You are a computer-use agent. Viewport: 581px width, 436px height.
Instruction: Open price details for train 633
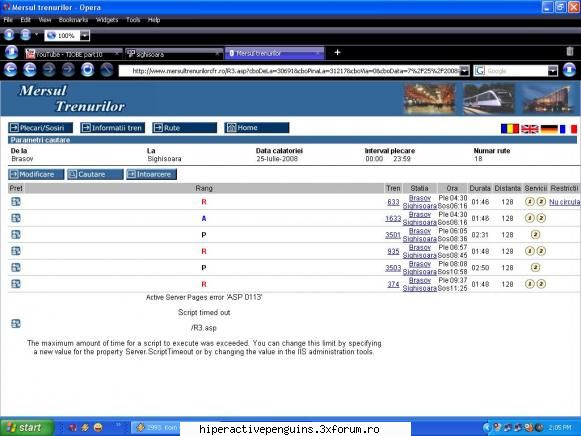(x=16, y=202)
